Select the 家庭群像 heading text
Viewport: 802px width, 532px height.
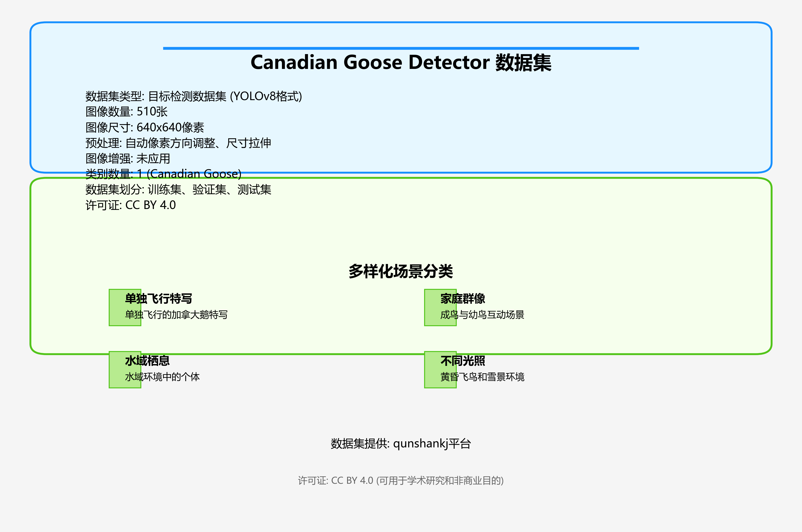(463, 299)
